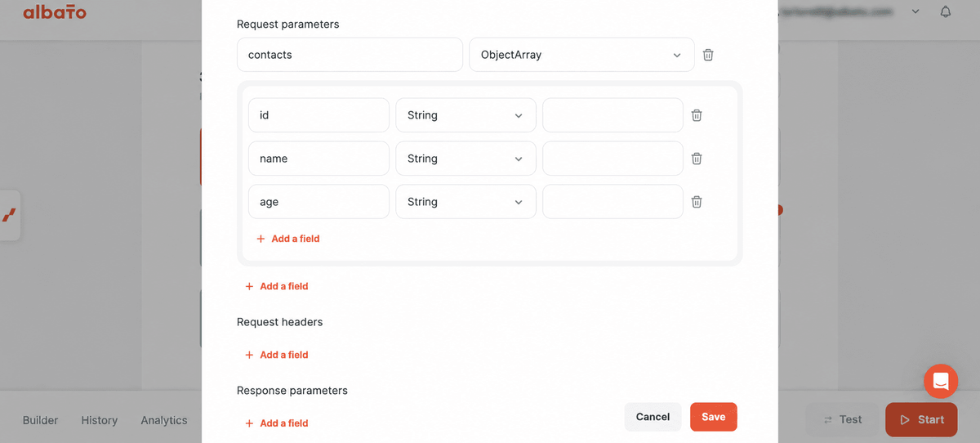Screen dimensions: 980x443
Task: Open the String type dropdown for name
Action: click(465, 159)
